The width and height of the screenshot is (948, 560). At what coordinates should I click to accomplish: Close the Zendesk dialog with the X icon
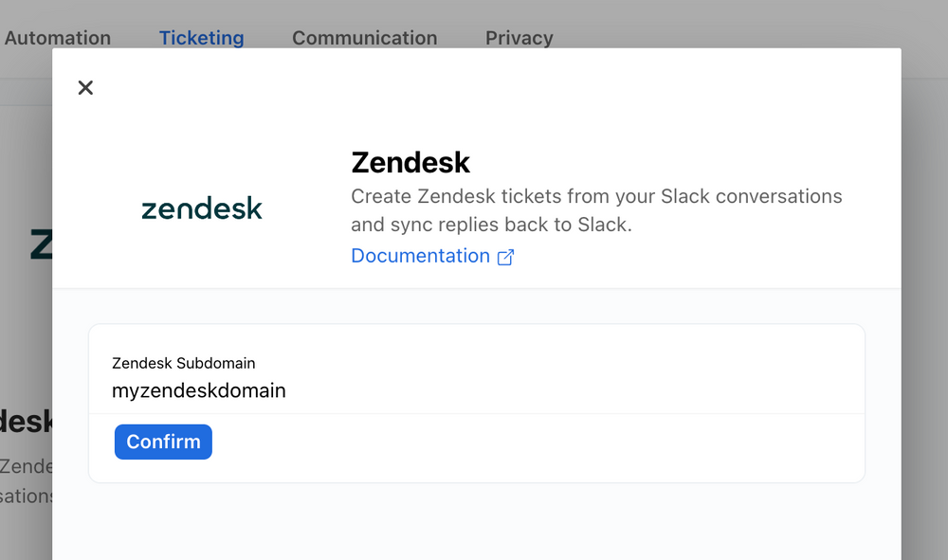click(84, 87)
